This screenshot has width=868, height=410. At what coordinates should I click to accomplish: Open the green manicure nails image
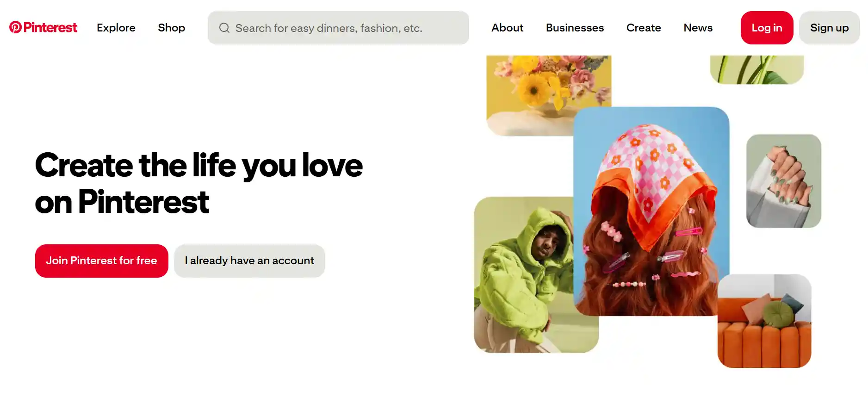pyautogui.click(x=783, y=181)
